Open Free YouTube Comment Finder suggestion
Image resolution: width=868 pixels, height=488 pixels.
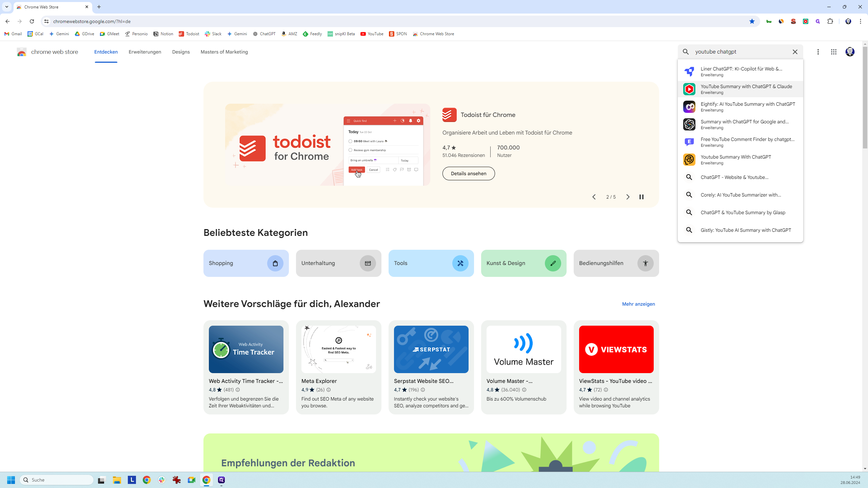[740, 142]
